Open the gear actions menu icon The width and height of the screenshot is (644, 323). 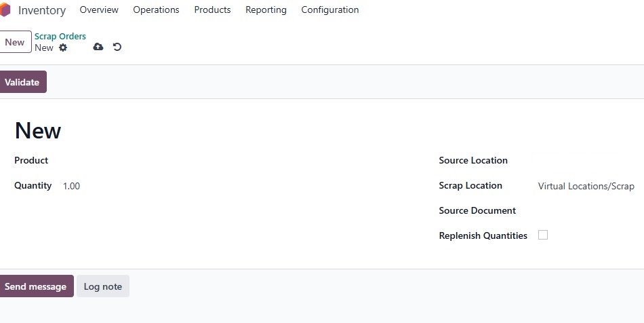coord(63,47)
